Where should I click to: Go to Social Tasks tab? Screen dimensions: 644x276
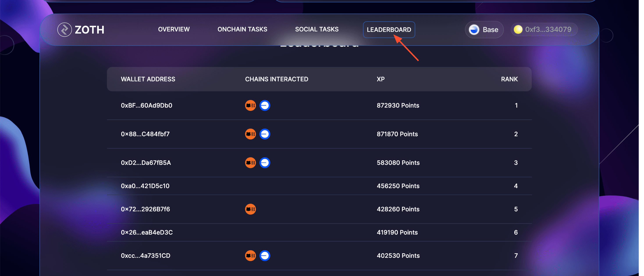tap(317, 30)
